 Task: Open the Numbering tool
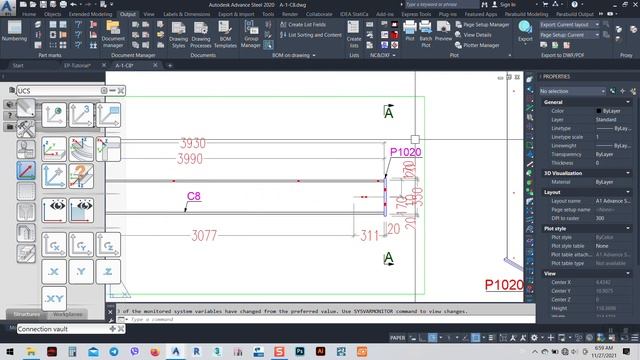pos(14,32)
